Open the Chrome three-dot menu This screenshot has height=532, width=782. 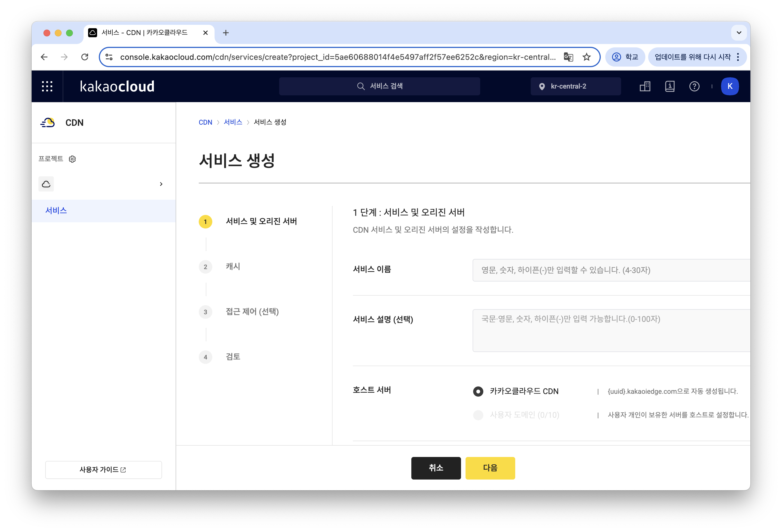click(x=738, y=57)
